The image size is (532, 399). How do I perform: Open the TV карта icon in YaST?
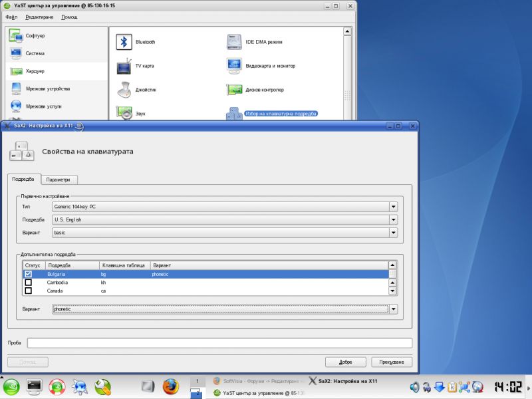tap(124, 66)
